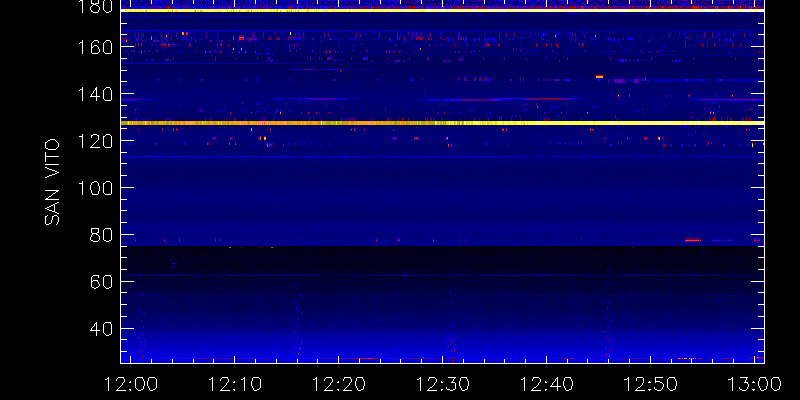The height and width of the screenshot is (400, 800).
Task: Click the 160 frequency axis label
Action: [x=95, y=47]
